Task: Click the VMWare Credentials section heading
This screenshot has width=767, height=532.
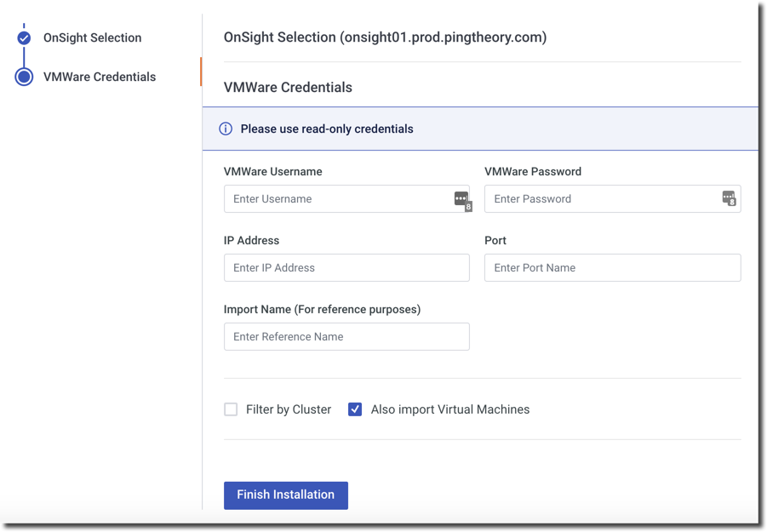Action: (x=288, y=87)
